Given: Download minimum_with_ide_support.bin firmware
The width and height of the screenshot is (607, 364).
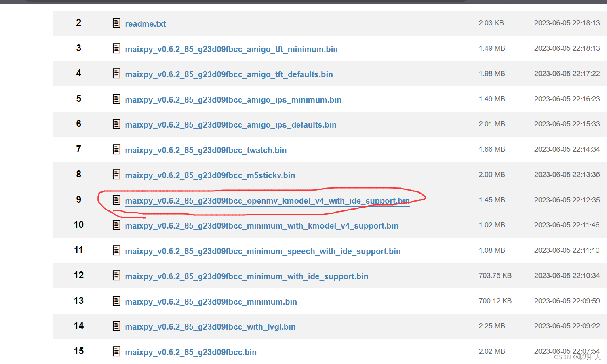Looking at the screenshot, I should click(x=247, y=276).
